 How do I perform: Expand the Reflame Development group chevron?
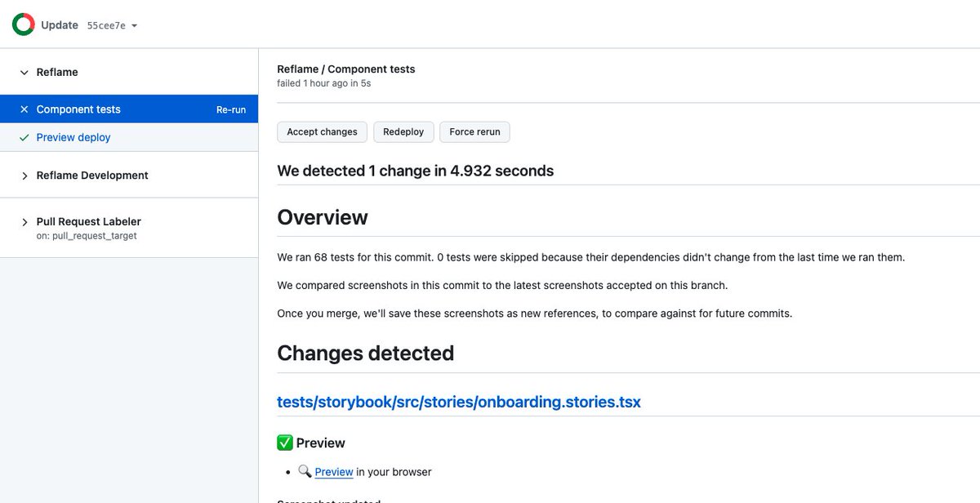pyautogui.click(x=24, y=176)
